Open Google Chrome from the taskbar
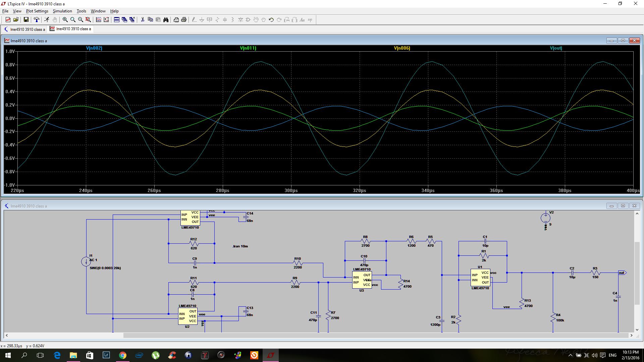Viewport: 644px width, 362px height. pyautogui.click(x=123, y=355)
